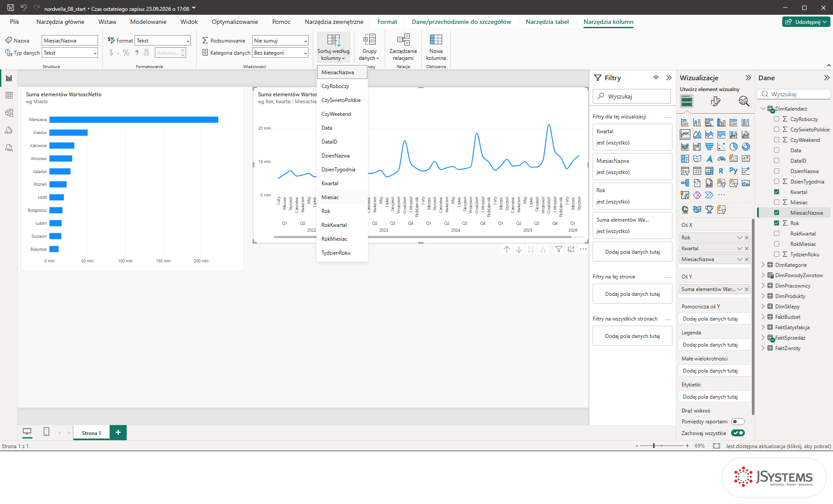Click Zarządzanie relacjami icon
Screen dimensions: 833x504
click(403, 40)
